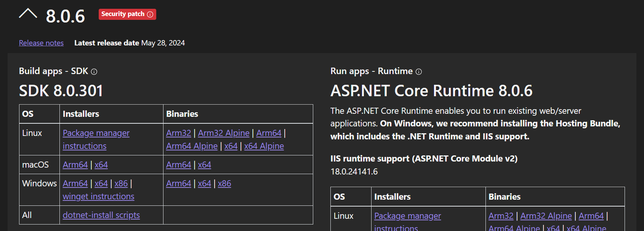
Task: Download SDK macOS Arm64 installer
Action: pyautogui.click(x=75, y=165)
